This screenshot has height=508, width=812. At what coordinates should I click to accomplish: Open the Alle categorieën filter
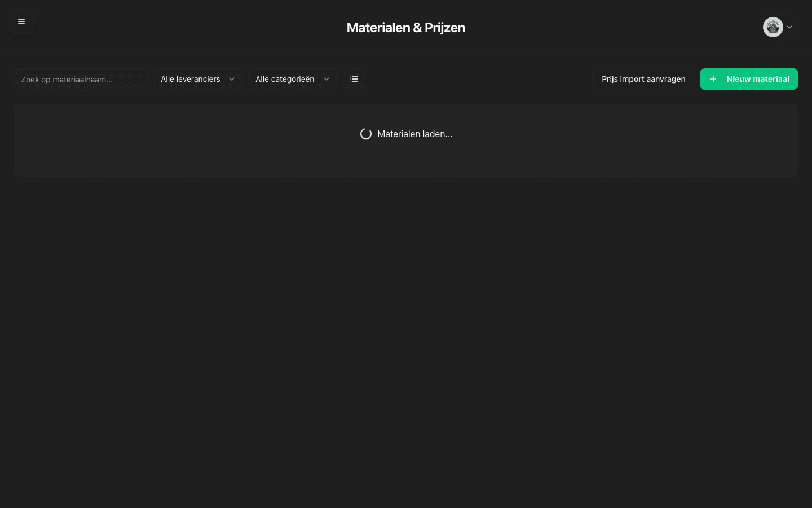click(x=293, y=79)
